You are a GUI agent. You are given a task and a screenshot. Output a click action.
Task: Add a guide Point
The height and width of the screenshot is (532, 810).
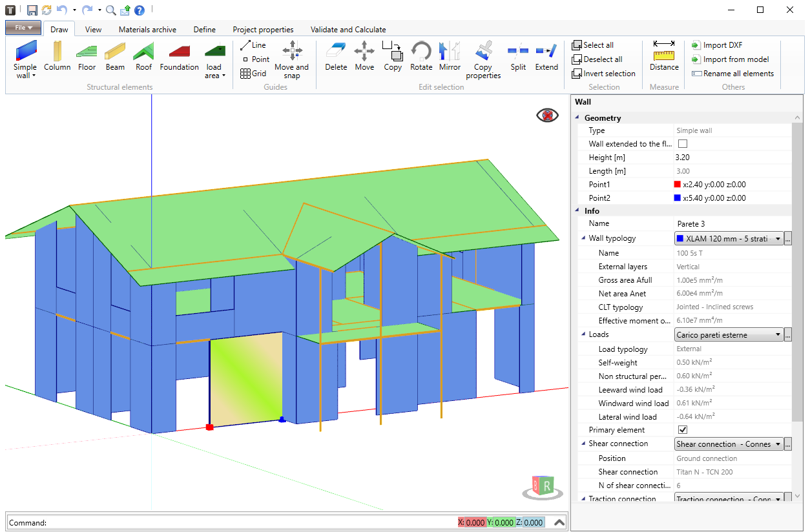[x=255, y=59]
